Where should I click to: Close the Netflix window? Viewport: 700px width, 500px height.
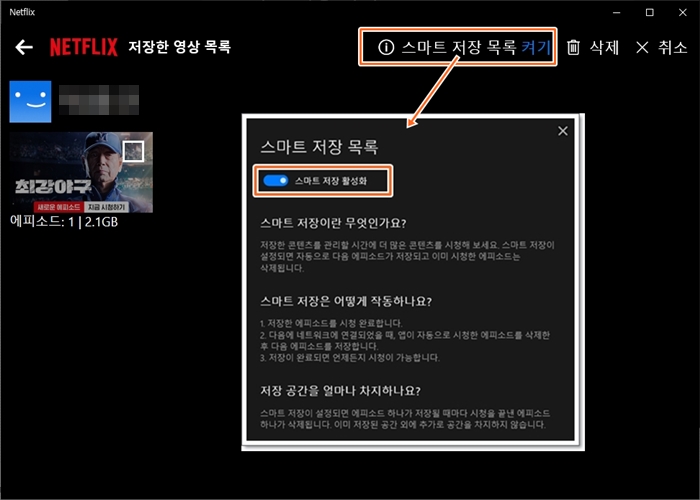point(683,12)
